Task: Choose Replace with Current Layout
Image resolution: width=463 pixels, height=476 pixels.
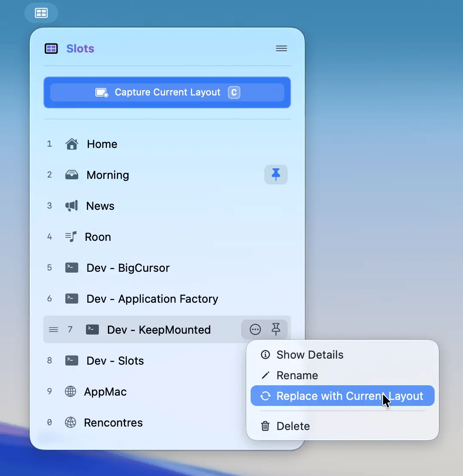Action: (343, 396)
